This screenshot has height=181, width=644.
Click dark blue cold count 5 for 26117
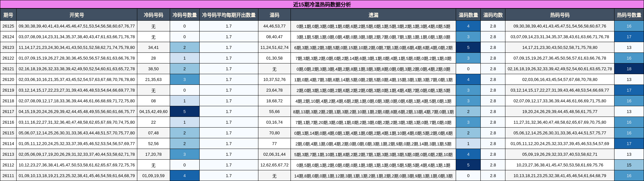[185, 112]
